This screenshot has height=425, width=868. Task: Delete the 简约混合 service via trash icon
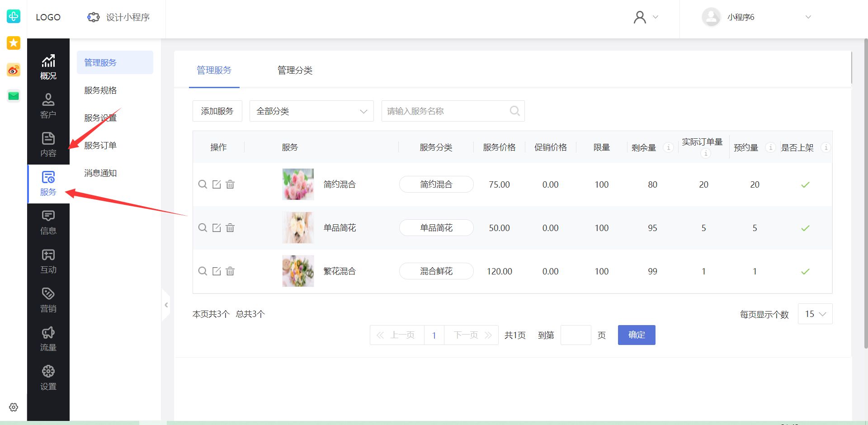click(230, 184)
